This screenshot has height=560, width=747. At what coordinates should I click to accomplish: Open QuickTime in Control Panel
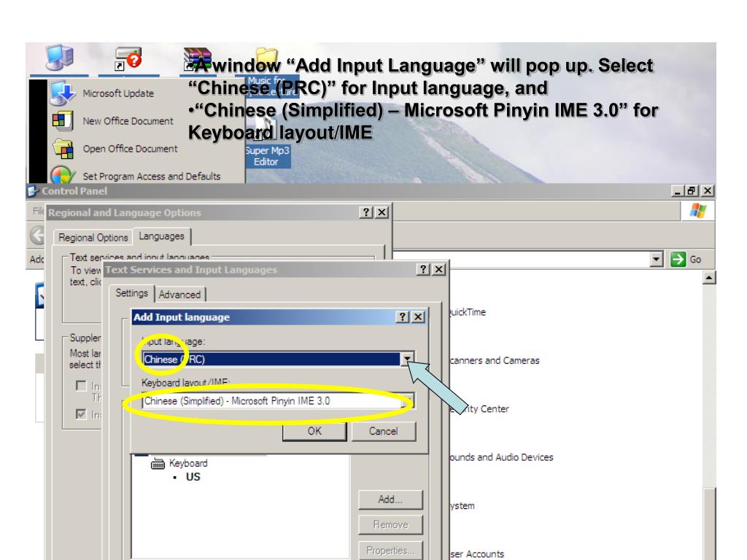pos(468,312)
